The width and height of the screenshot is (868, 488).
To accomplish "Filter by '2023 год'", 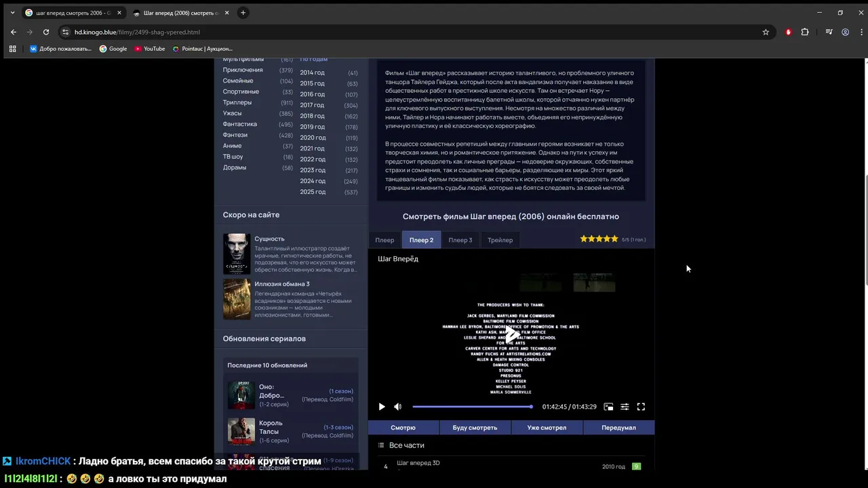I will point(313,170).
